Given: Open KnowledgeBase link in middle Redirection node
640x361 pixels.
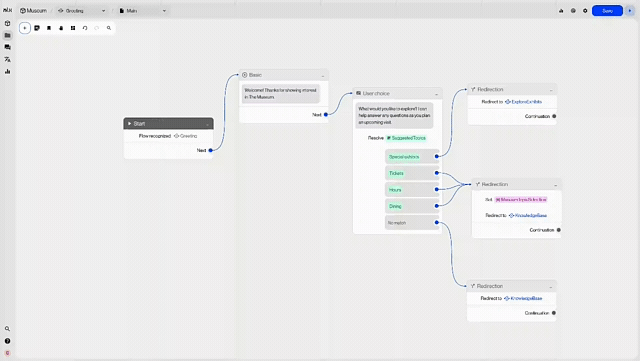Looking at the screenshot, I should 528,215.
